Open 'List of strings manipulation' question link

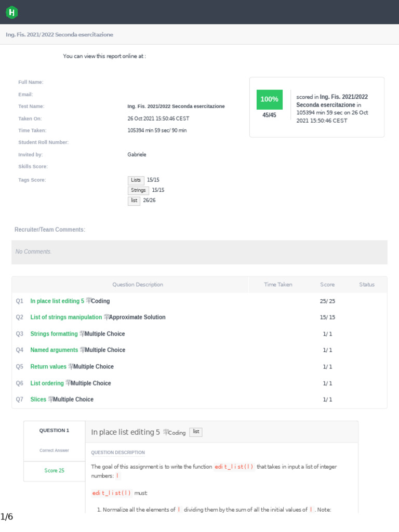click(x=66, y=317)
